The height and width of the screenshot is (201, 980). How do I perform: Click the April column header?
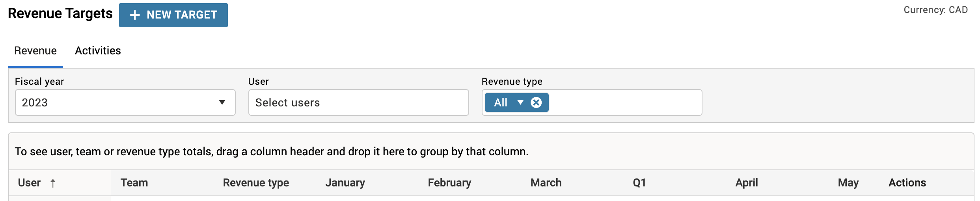click(x=747, y=183)
